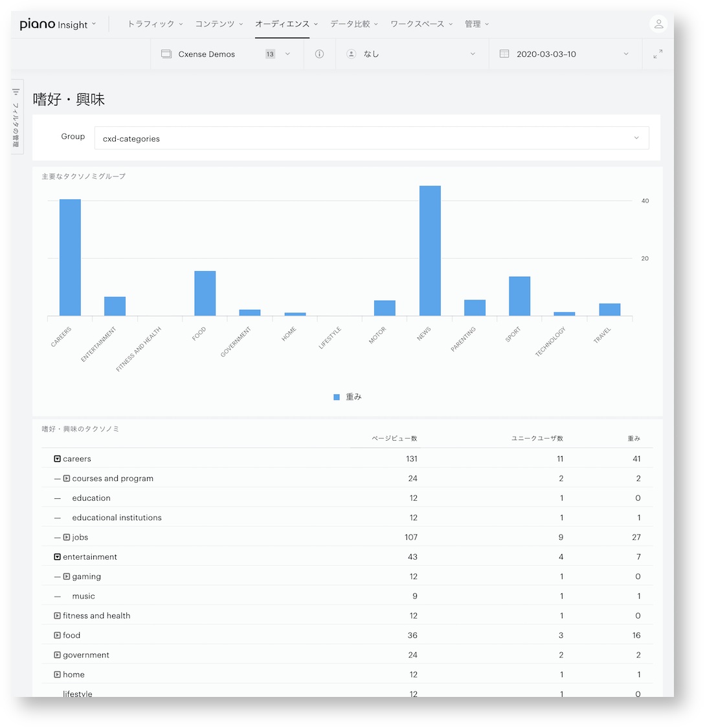Collapse the careers tree row

(58, 459)
